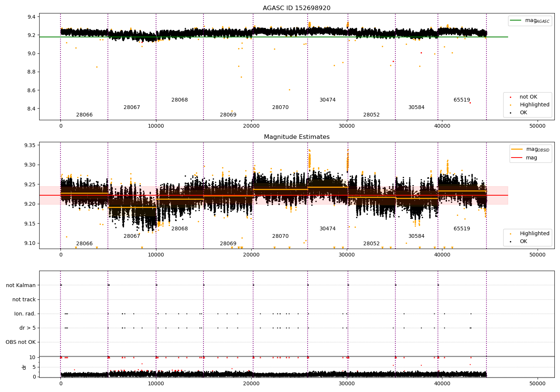Click OBSID label 28070 in Magnitude Estimates plot

tap(280, 236)
